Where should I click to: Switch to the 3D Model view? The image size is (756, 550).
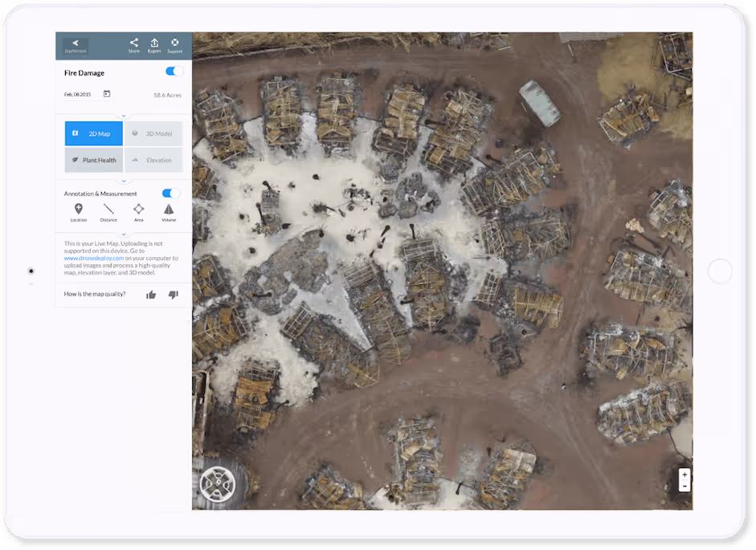[153, 132]
